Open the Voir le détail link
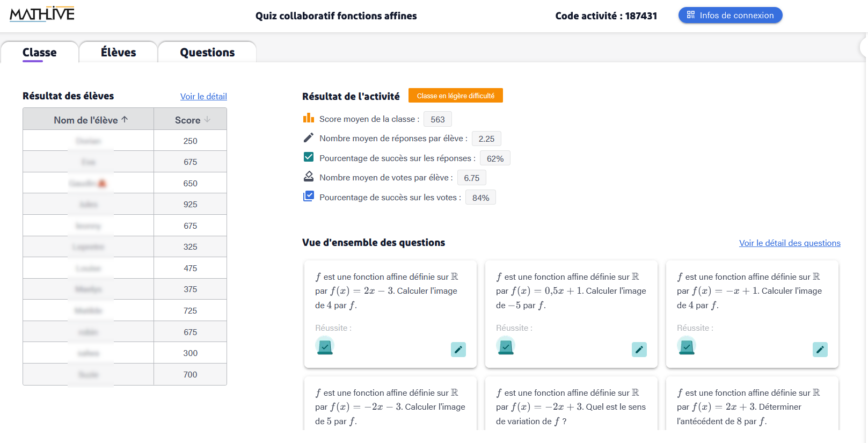 tap(203, 96)
